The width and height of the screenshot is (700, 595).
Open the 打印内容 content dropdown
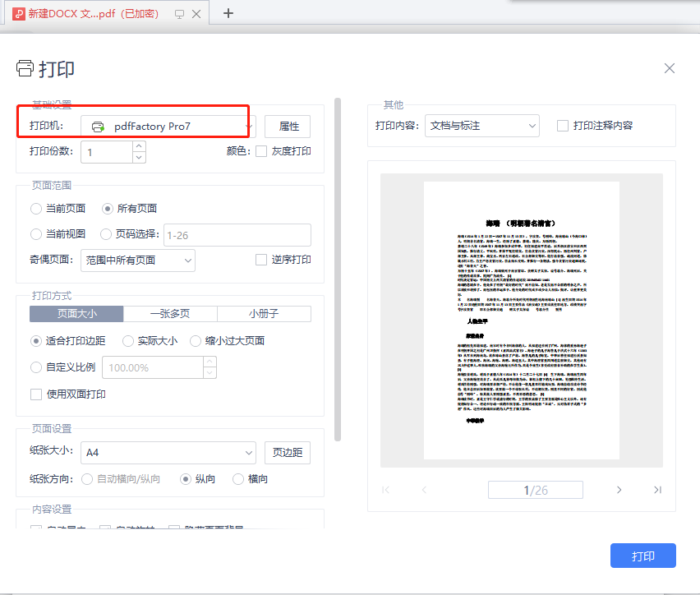481,125
